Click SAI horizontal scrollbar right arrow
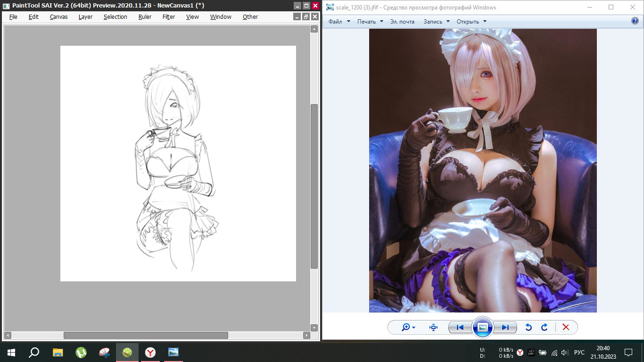 (x=307, y=336)
